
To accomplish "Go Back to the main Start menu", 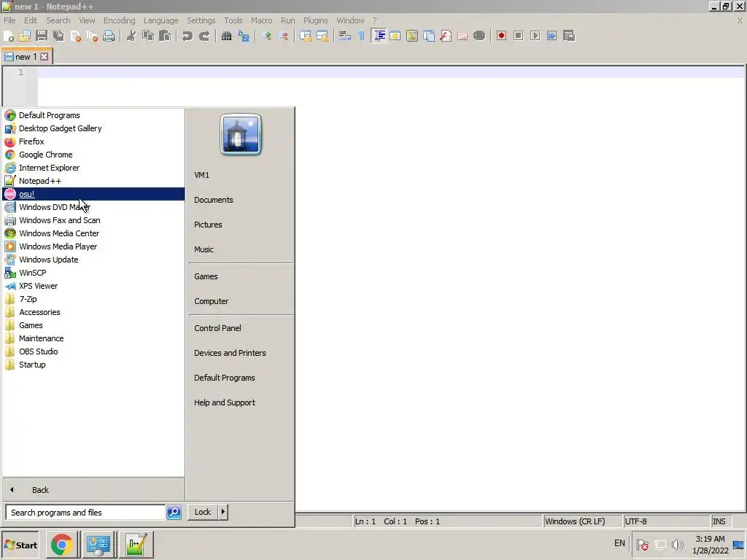I will (x=93, y=490).
